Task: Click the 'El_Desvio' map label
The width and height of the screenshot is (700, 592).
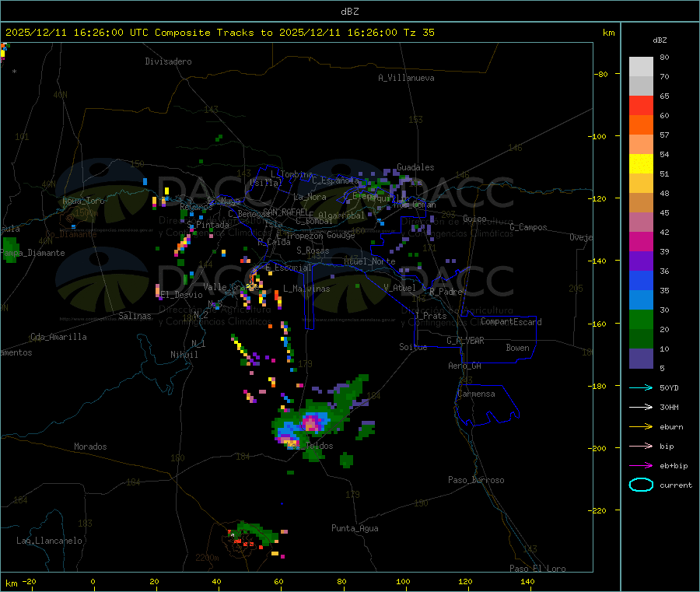Action: (x=182, y=295)
